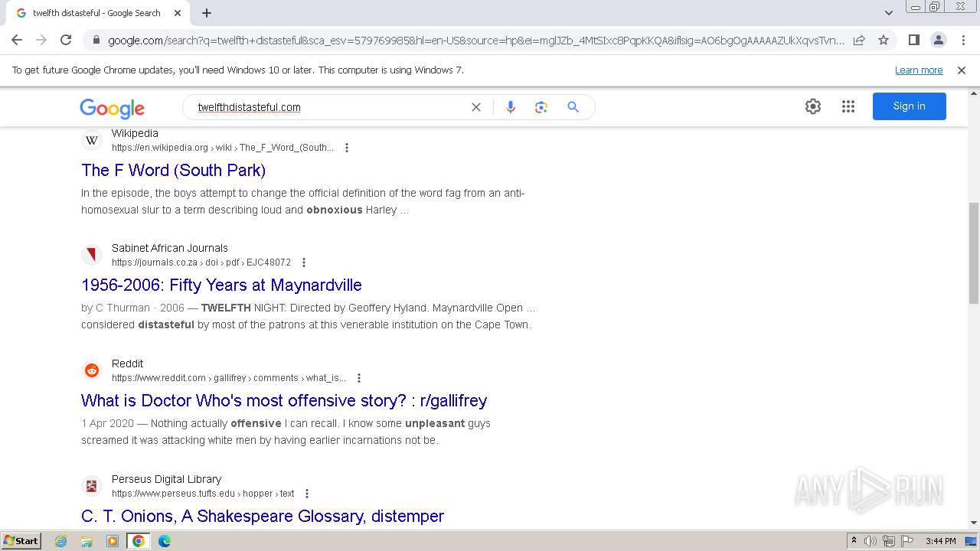This screenshot has height=551, width=980.
Task: Submit search with magnifier icon
Action: (573, 107)
